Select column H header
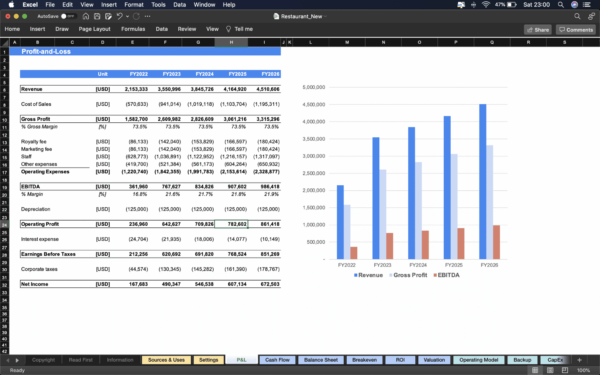 [231, 42]
